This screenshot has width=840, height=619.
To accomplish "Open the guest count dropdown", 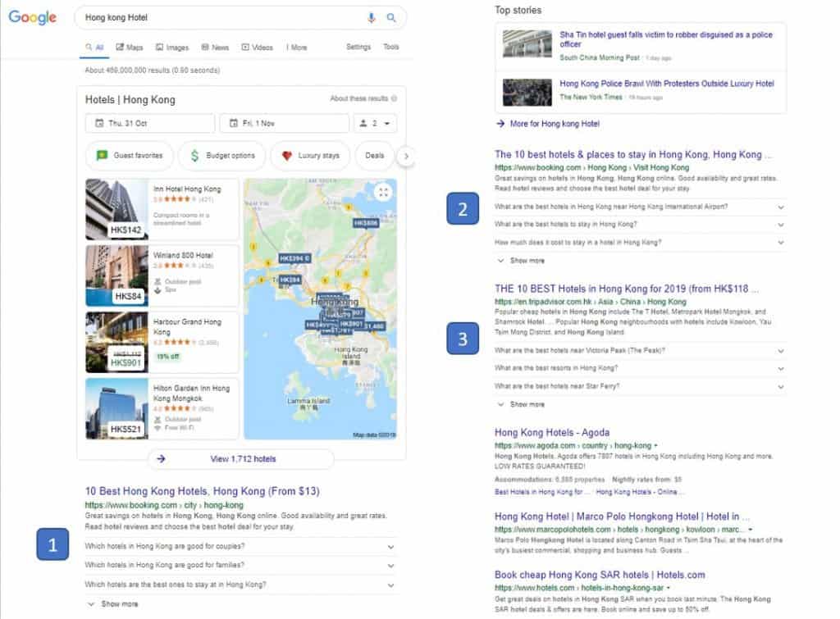I will coord(374,124).
